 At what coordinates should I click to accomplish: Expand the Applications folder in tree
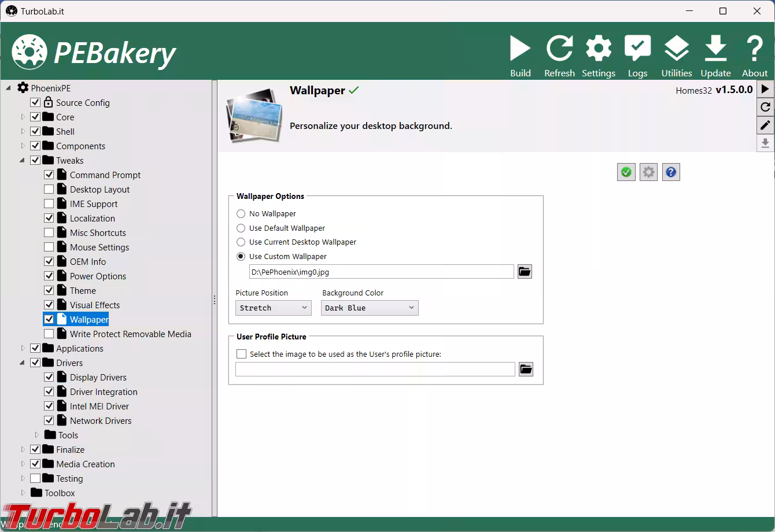pos(23,348)
